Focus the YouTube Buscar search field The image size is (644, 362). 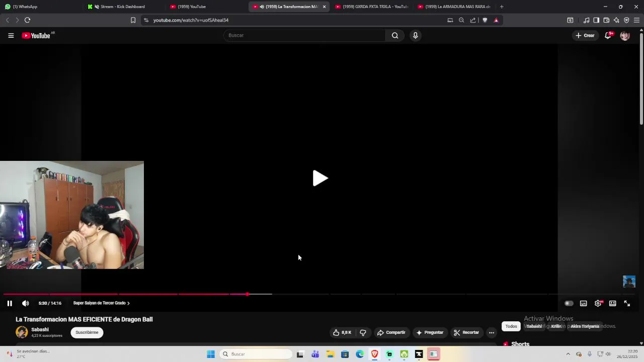click(304, 35)
